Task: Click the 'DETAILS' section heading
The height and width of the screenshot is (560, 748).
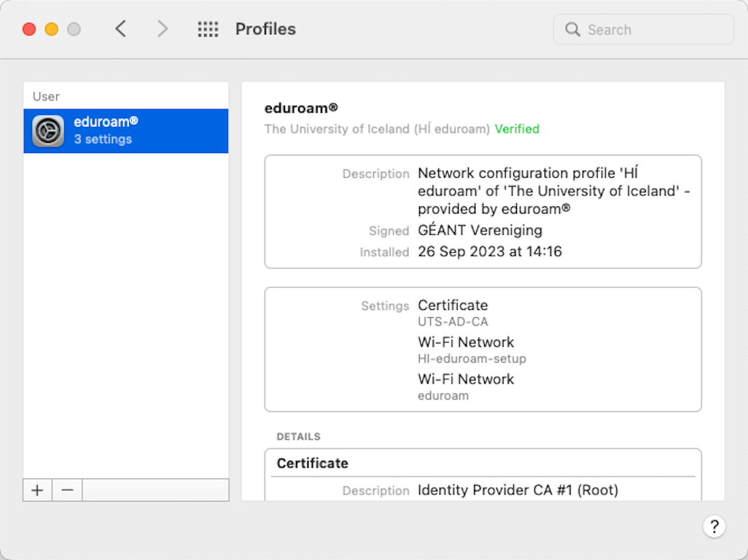Action: click(299, 437)
